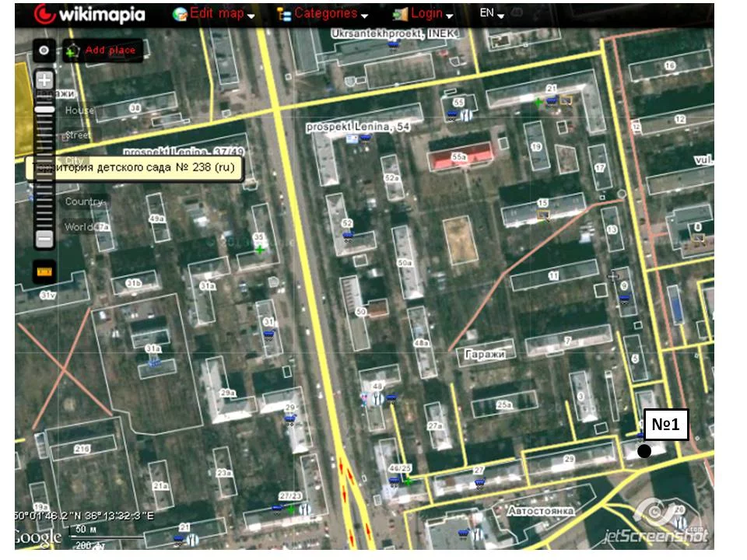Viewport: 747px width, 560px height.
Task: Click the Google logo
Action: coord(38,537)
